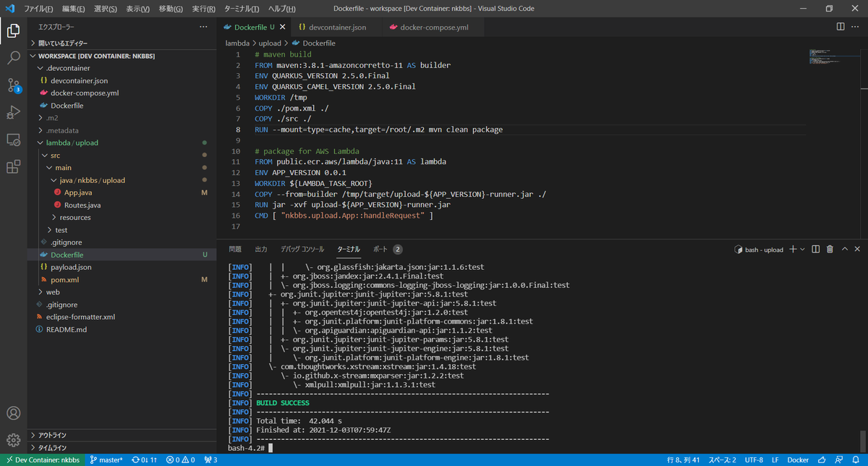Click Dev Container: nkbbs remote indicator
Viewport: 868px width, 466px height.
pyautogui.click(x=43, y=459)
